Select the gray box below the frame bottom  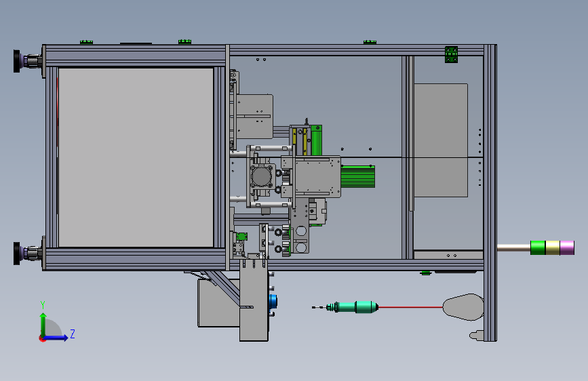[218, 303]
